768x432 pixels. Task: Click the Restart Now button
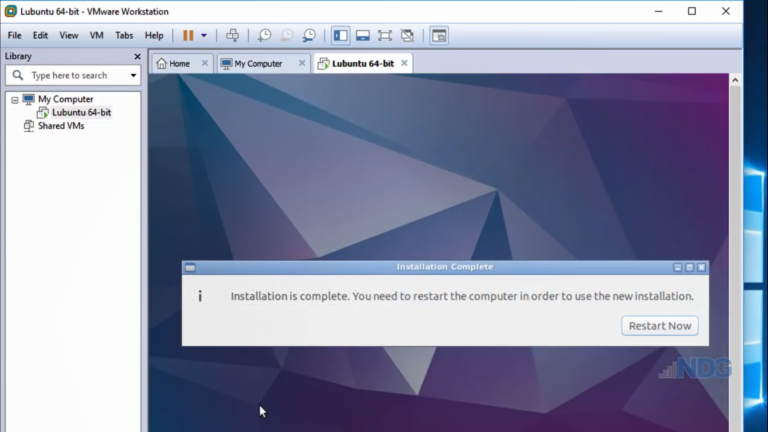(660, 326)
